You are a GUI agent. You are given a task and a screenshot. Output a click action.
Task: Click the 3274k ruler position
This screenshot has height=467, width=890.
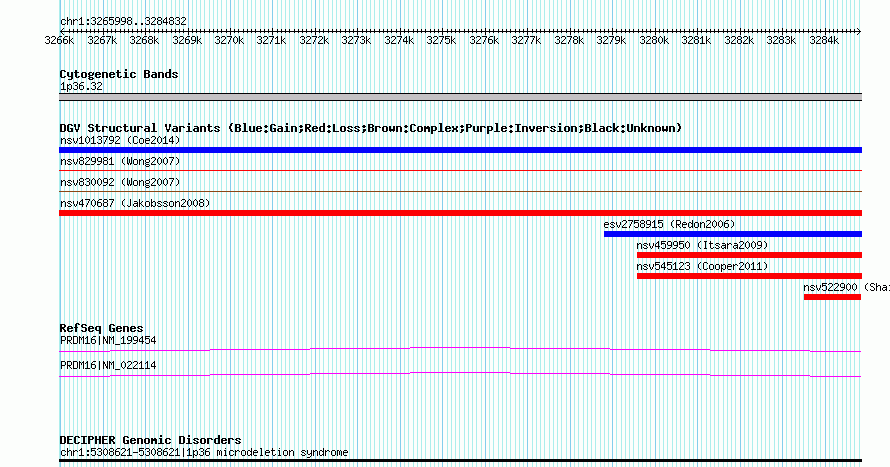[x=399, y=40]
